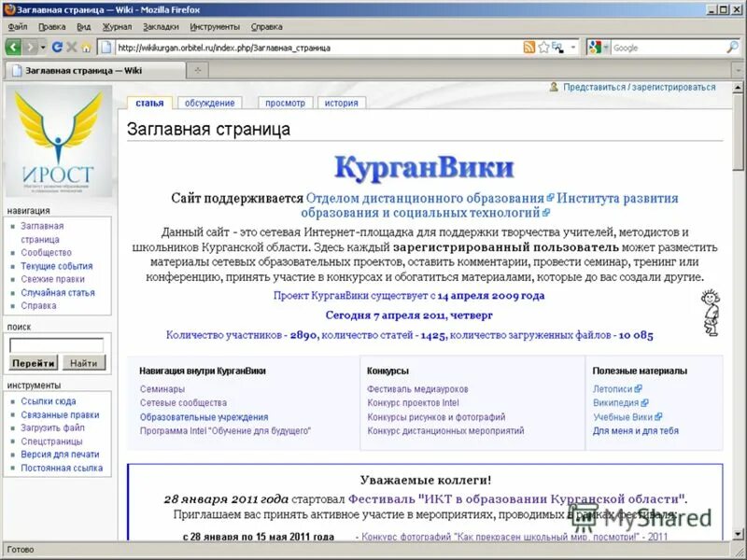Stop loading the page
This screenshot has width=747, height=560.
(x=72, y=47)
